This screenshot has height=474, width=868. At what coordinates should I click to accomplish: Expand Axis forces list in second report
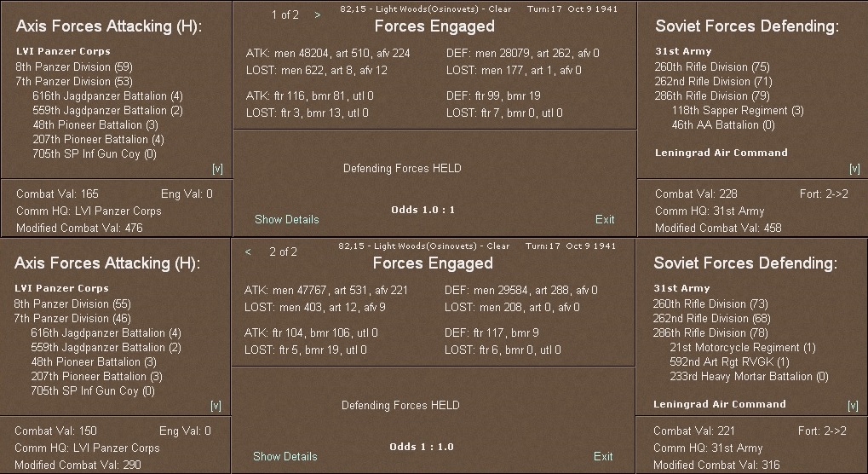(x=216, y=406)
